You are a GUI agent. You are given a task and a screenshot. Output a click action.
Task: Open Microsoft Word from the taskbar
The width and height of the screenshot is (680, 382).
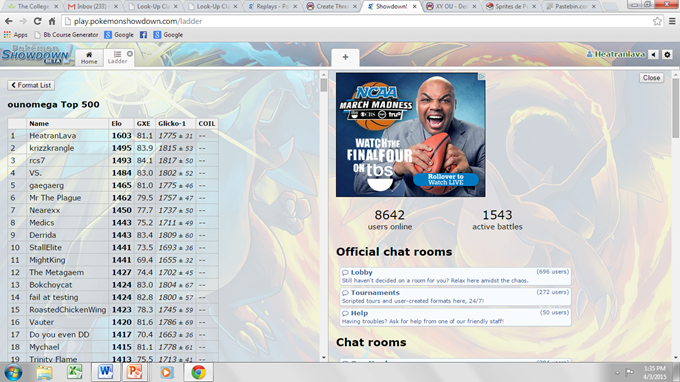point(105,372)
